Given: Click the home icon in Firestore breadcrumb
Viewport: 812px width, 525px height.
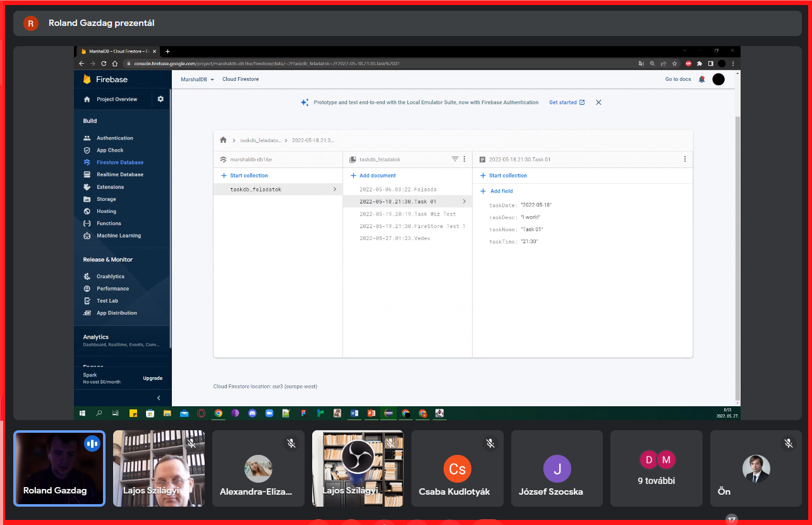Looking at the screenshot, I should point(223,140).
